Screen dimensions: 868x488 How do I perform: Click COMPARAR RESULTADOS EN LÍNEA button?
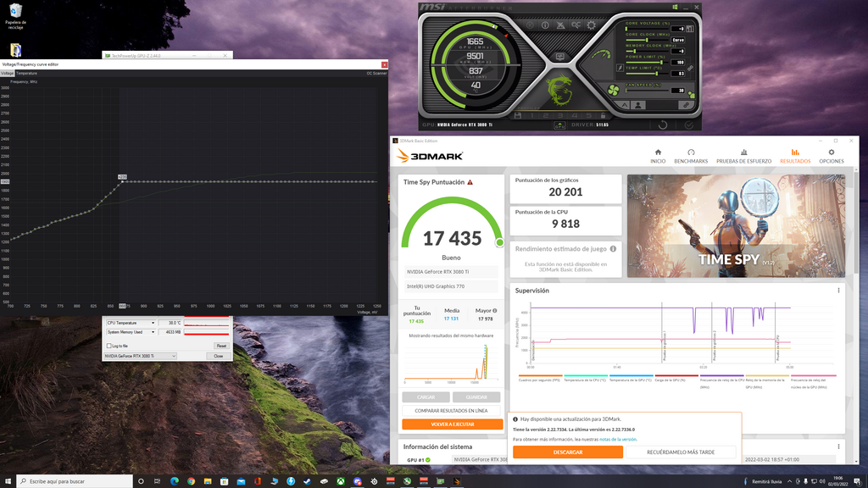coord(451,411)
